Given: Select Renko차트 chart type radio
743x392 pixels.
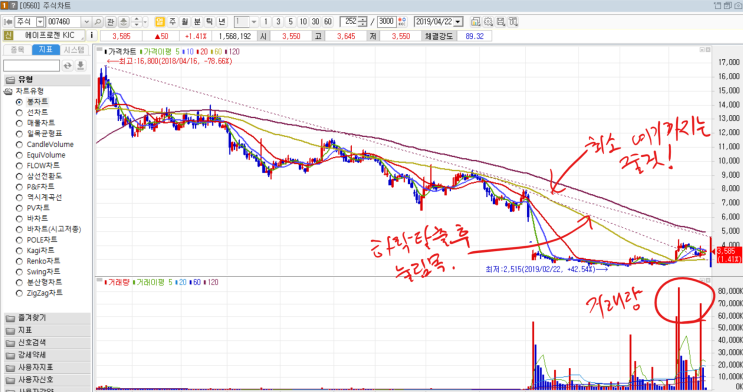Looking at the screenshot, I should (19, 262).
